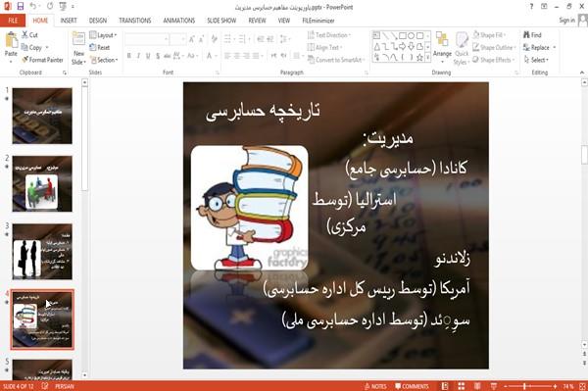Click COMMENTS in the status bar
Viewport: 588px width, 391px height.
point(412,386)
